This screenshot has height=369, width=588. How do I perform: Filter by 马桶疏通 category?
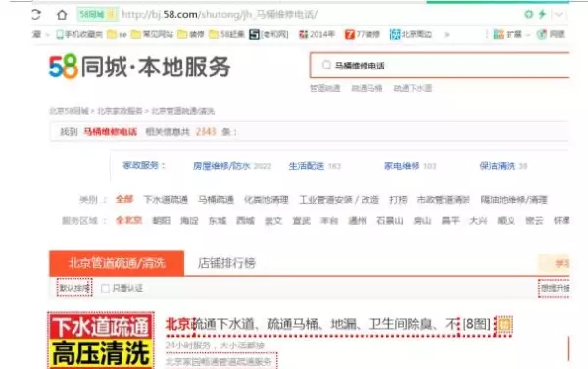(216, 200)
